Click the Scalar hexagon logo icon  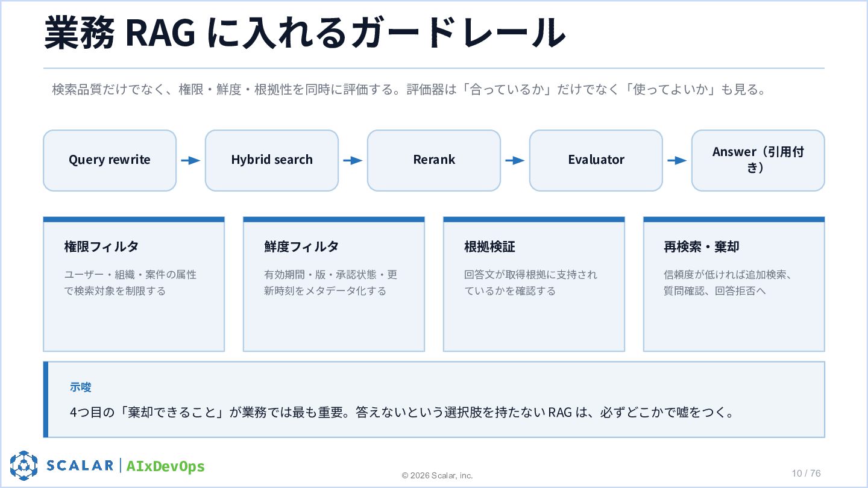24,466
